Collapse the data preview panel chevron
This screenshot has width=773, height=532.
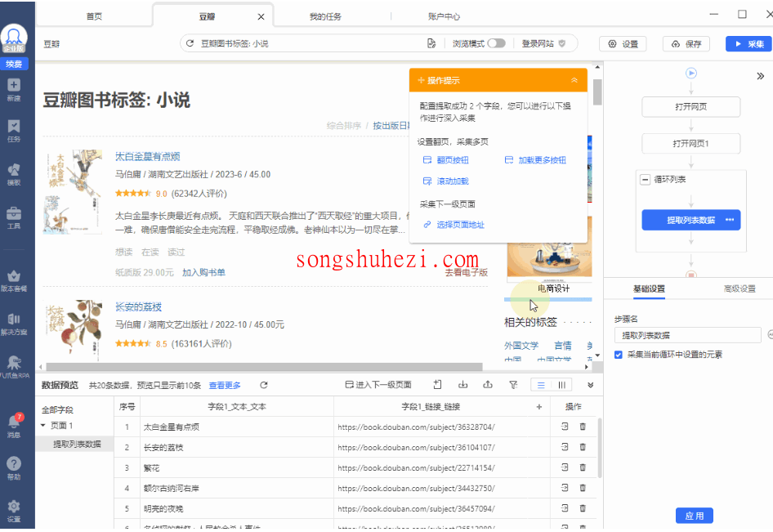tap(590, 385)
